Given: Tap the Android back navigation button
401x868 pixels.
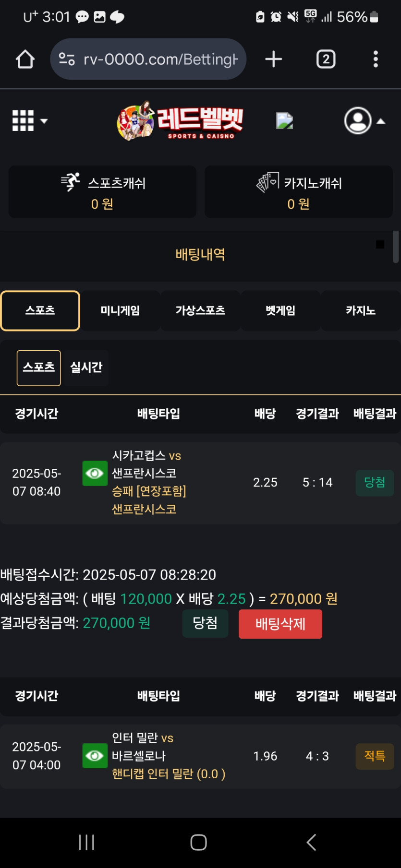Looking at the screenshot, I should [311, 842].
